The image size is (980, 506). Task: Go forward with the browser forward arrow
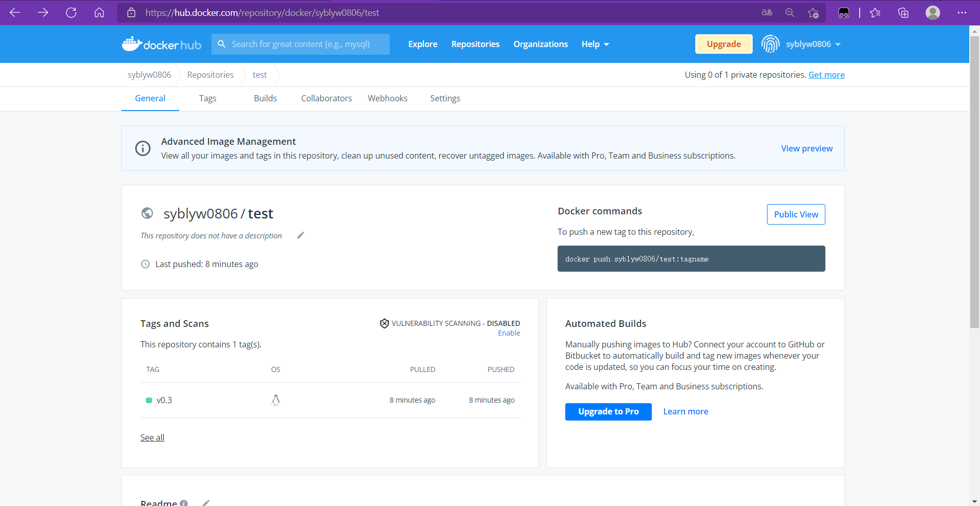pyautogui.click(x=43, y=13)
